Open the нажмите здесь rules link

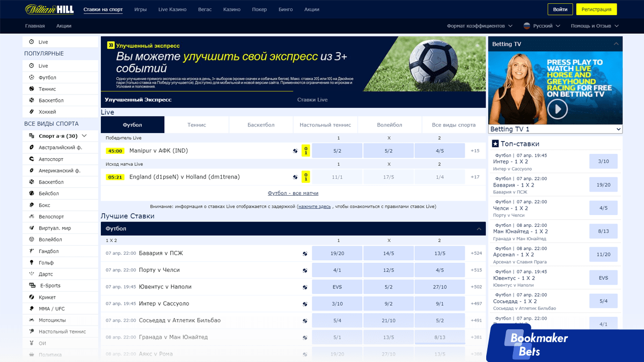(x=314, y=206)
